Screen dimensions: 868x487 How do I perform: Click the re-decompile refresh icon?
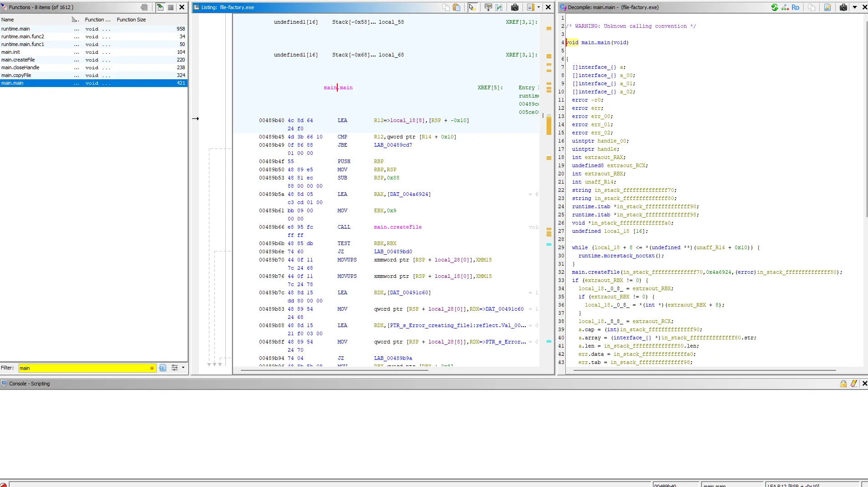pos(774,7)
